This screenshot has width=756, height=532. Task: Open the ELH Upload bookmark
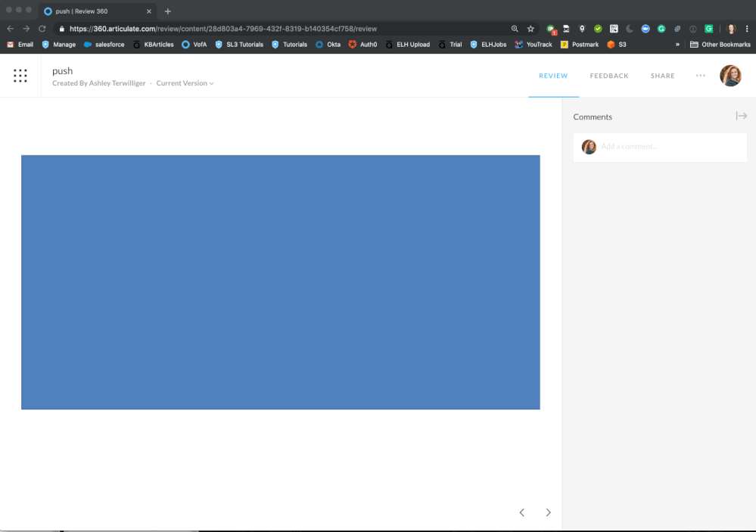click(408, 45)
